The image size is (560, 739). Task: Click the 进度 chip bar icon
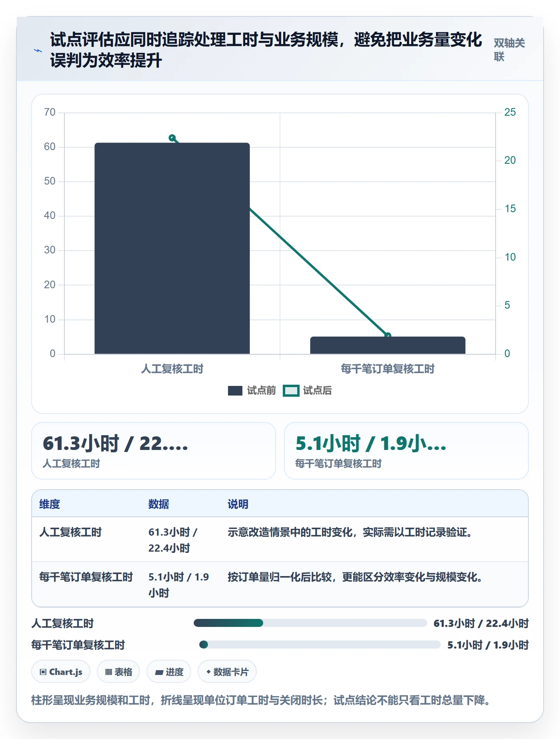coord(159,673)
